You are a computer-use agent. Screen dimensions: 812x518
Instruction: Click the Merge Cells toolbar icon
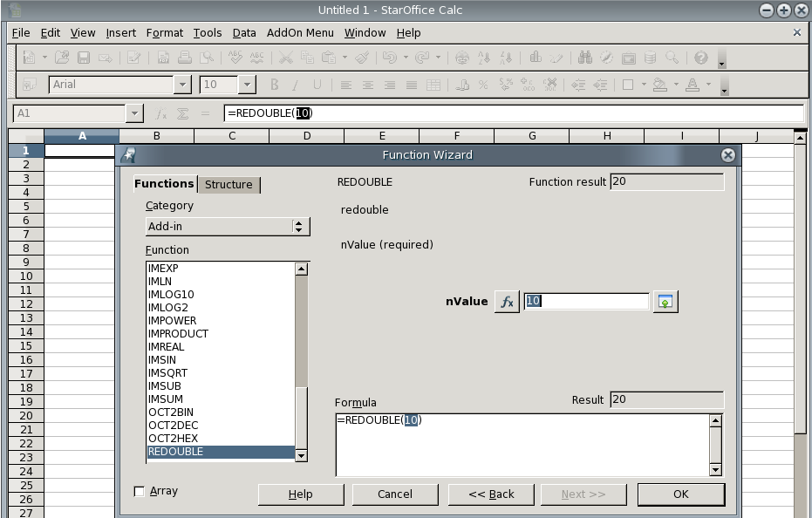[x=433, y=85]
